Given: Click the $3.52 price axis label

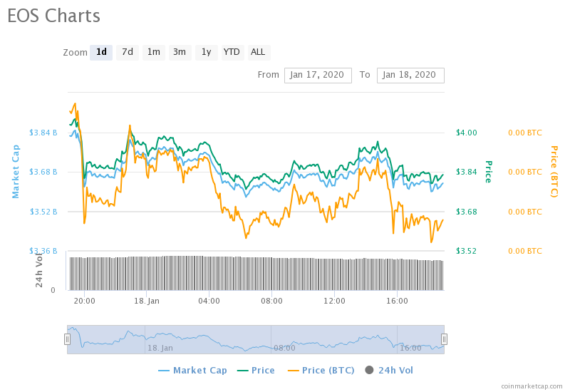Looking at the screenshot, I should [x=467, y=251].
